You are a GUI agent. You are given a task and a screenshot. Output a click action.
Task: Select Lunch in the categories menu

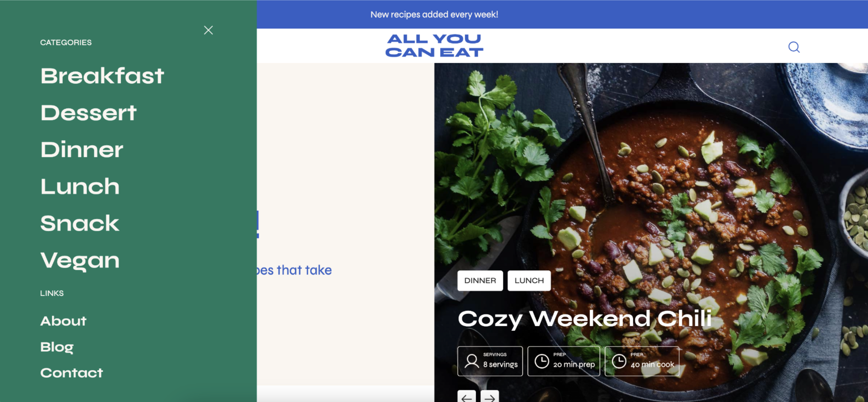pos(80,186)
